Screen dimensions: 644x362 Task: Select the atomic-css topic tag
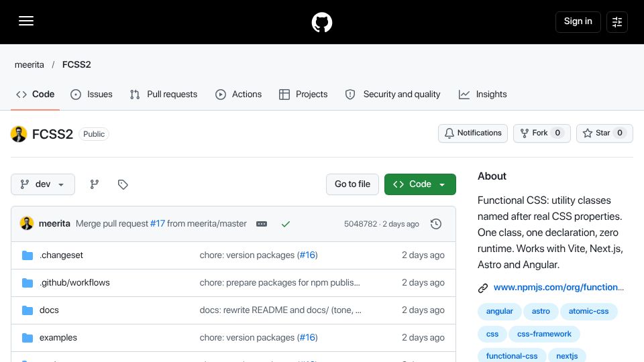[588, 312]
